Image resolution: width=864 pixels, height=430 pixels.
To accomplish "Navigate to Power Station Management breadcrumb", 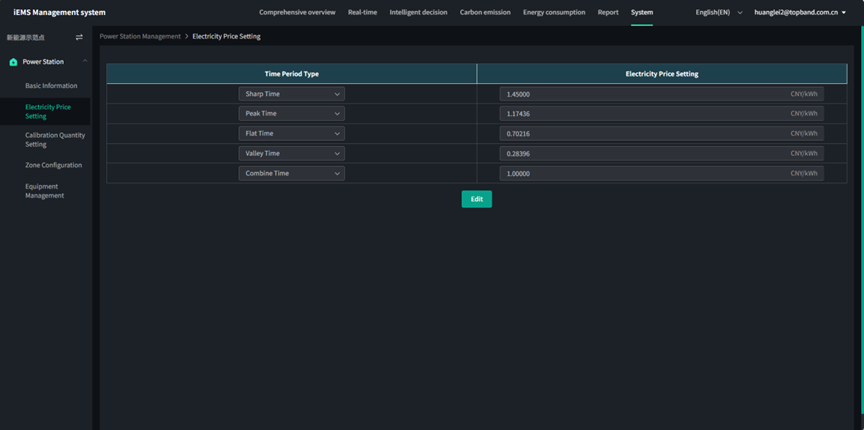I will pos(140,36).
